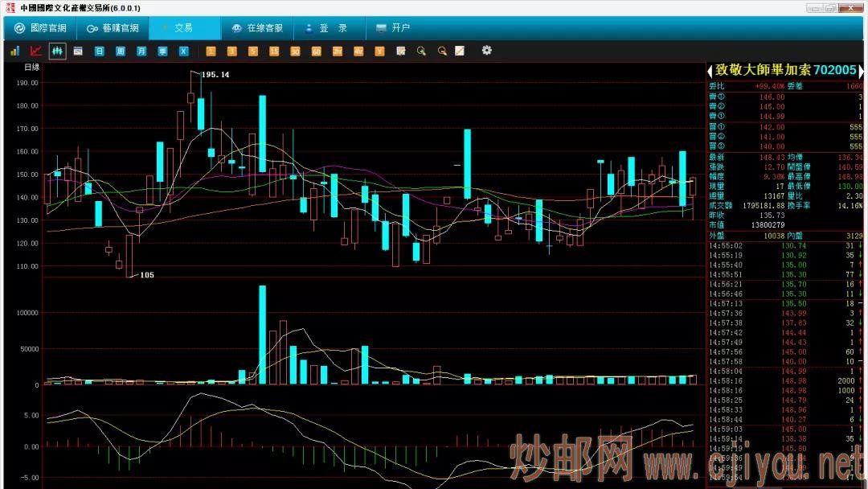Select the candlestick chart icon
The width and height of the screenshot is (868, 489).
tap(57, 51)
